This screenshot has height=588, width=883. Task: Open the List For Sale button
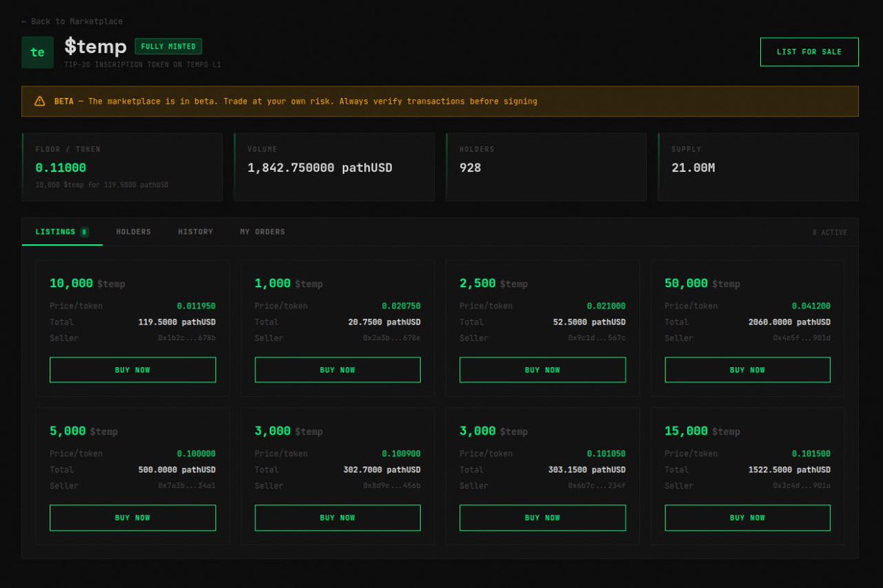(x=809, y=52)
